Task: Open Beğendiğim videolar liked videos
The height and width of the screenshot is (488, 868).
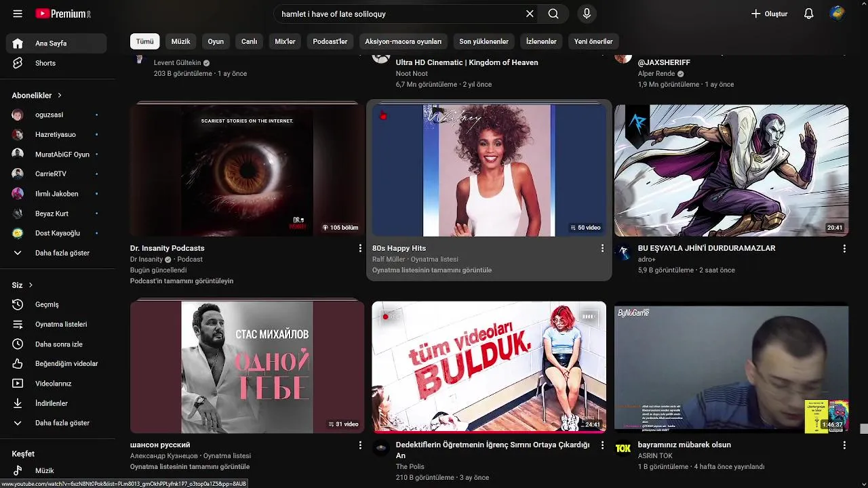Action: pyautogui.click(x=57, y=364)
